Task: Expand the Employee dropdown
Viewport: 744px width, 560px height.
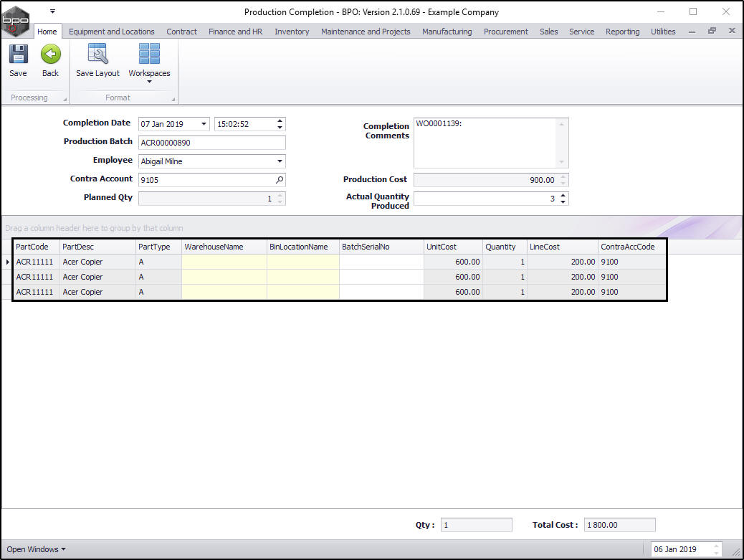Action: (x=280, y=161)
